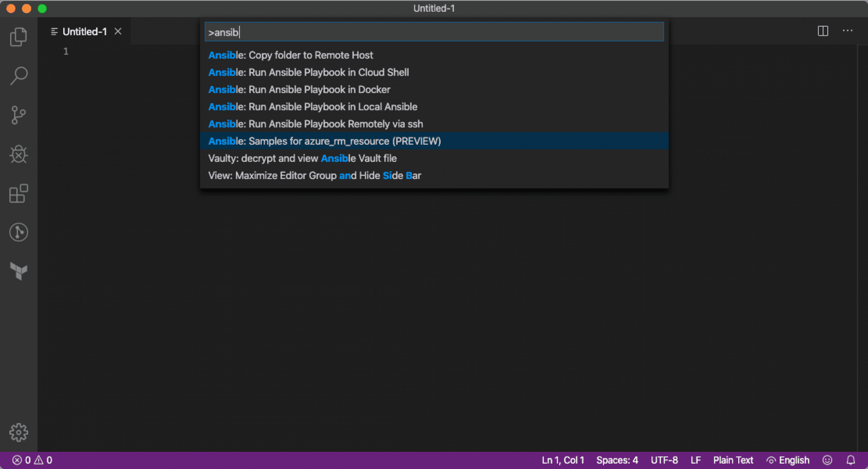868x469 pixels.
Task: Split the editor right
Action: [823, 31]
